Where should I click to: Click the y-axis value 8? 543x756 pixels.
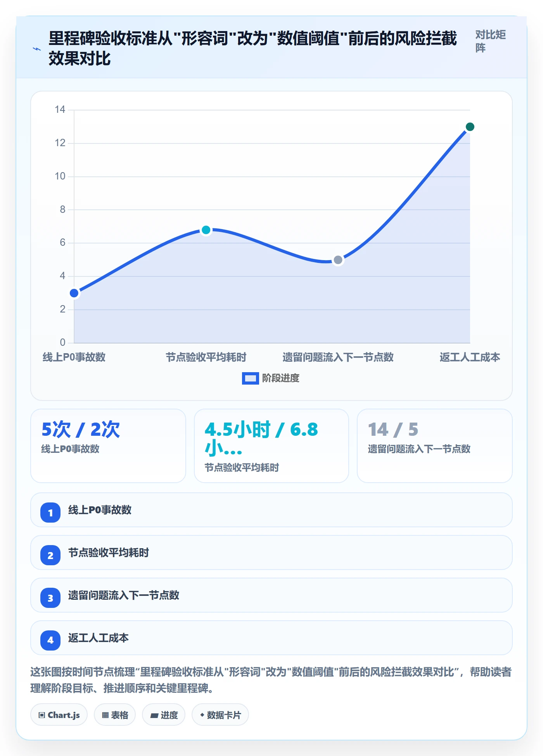(62, 210)
